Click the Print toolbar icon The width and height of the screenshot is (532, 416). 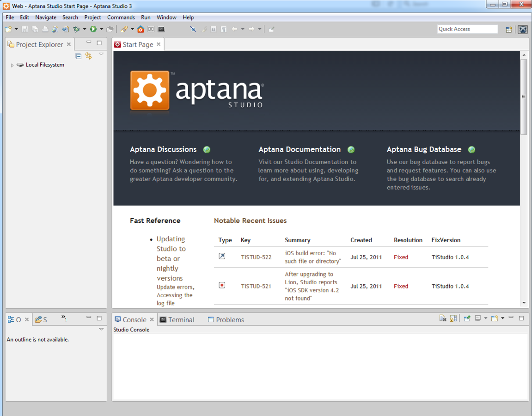(x=45, y=29)
